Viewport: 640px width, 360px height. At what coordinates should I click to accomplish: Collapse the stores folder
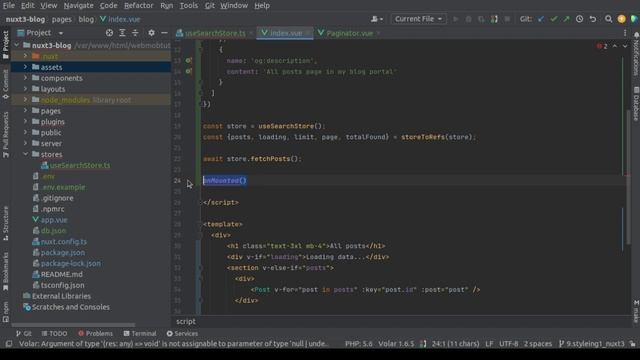[25, 154]
